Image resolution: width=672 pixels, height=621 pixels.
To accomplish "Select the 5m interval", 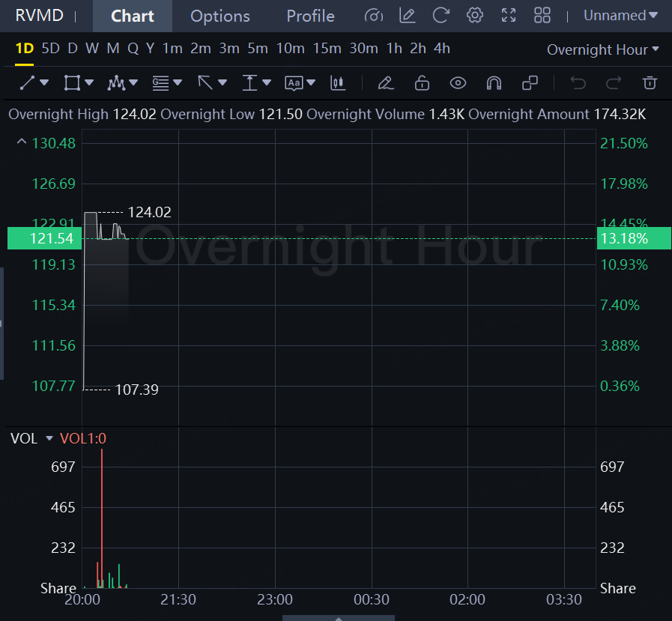I will 258,49.
